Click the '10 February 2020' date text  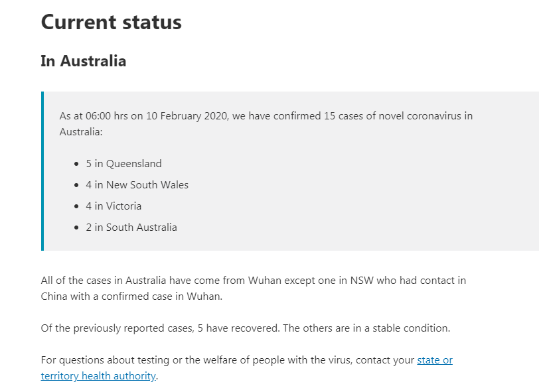coord(187,116)
